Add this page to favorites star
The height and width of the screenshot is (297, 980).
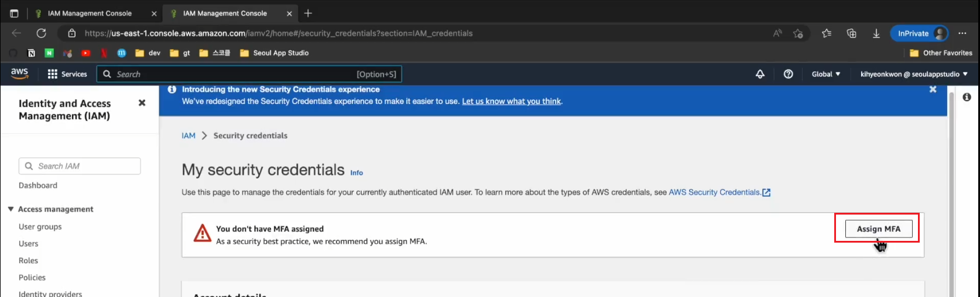click(797, 33)
